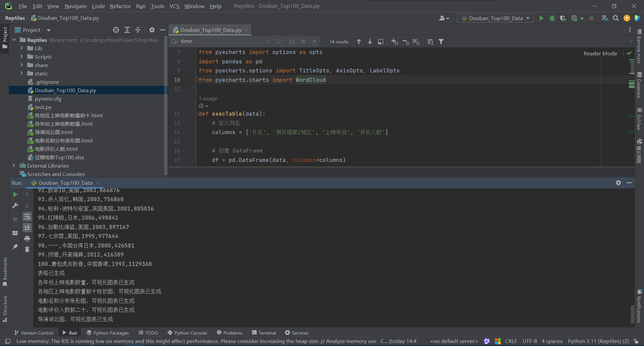Print the run console output

point(27,238)
